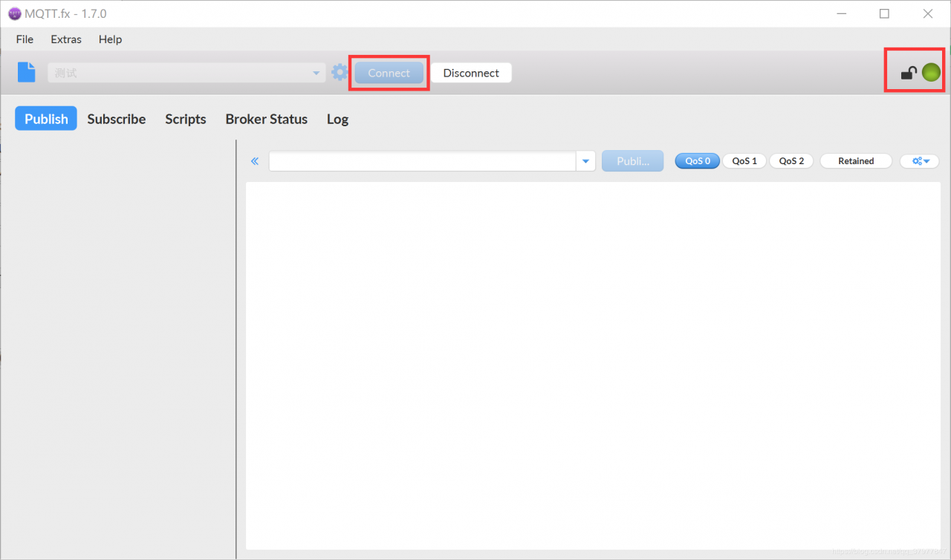This screenshot has width=951, height=560.
Task: Open the Log tab
Action: 337,119
